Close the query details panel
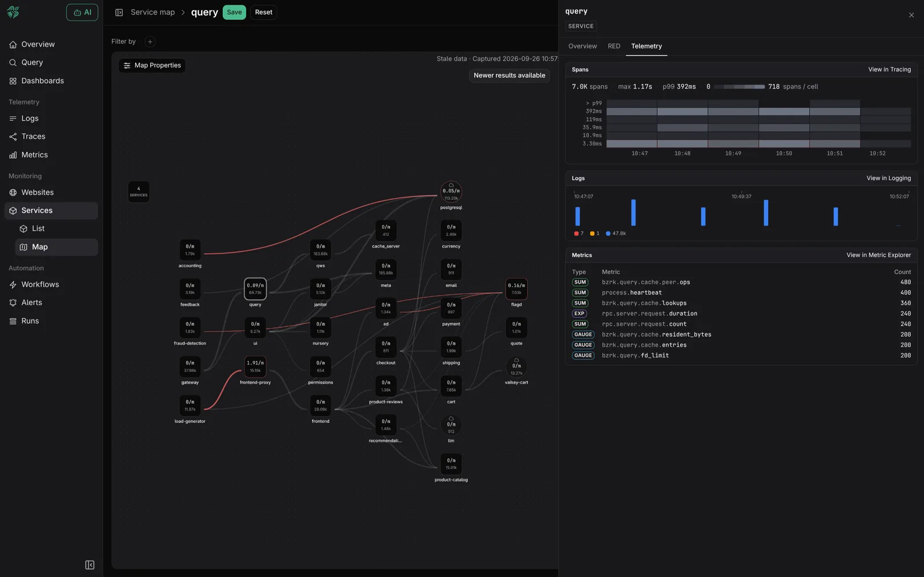924x577 pixels. click(x=911, y=15)
